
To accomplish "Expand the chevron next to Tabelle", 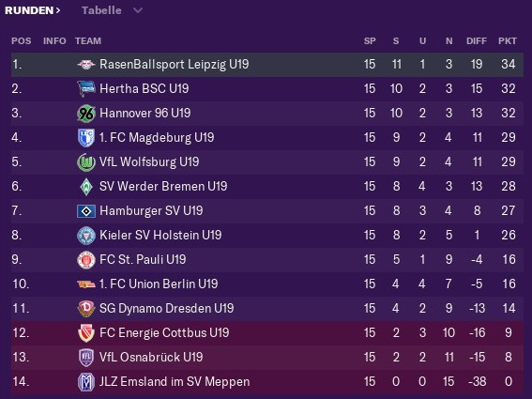I will click(x=138, y=10).
